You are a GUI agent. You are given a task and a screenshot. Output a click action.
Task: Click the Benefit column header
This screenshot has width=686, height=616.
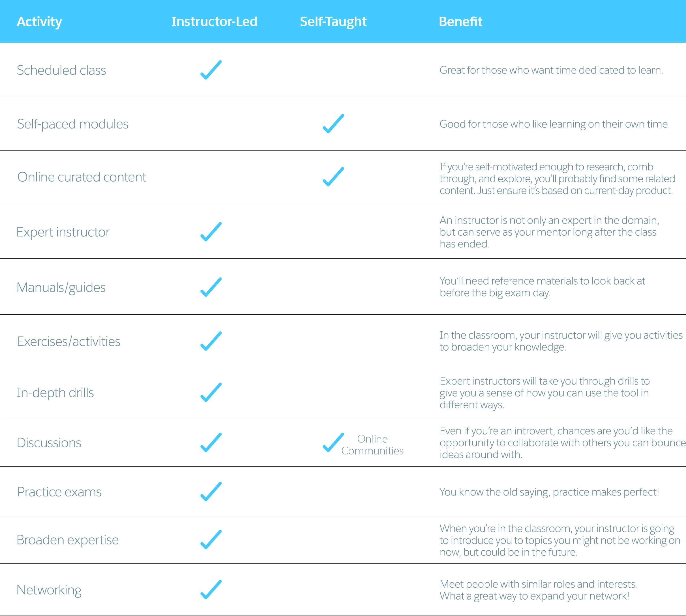[x=460, y=22]
